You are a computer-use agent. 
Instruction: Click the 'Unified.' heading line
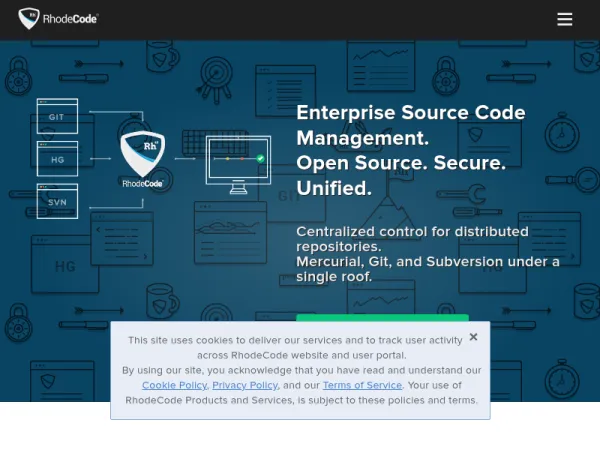(334, 188)
